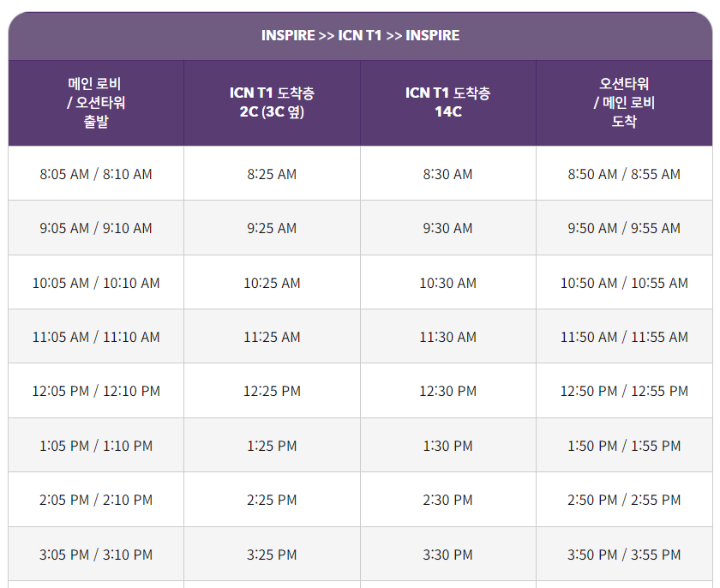Click the 11:25 AM cell

(272, 337)
